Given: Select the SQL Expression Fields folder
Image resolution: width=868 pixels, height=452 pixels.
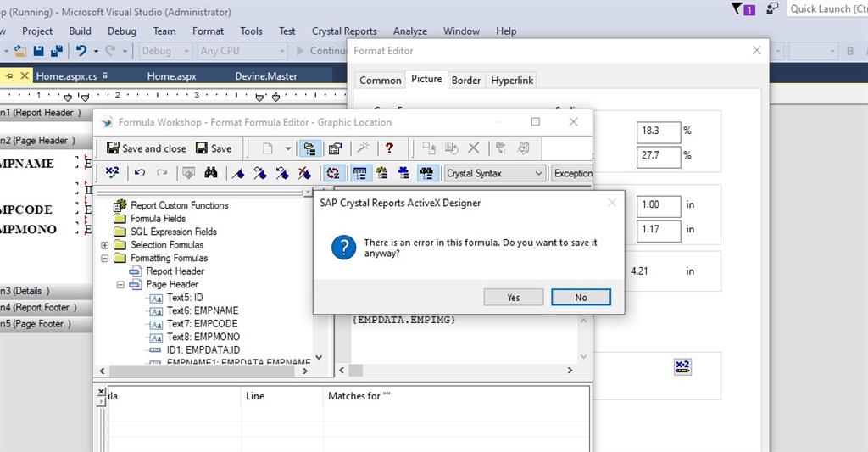Looking at the screenshot, I should tap(173, 232).
